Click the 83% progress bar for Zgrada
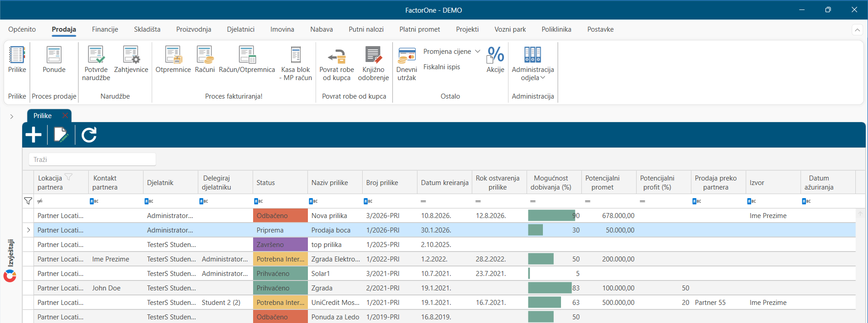 coord(550,288)
